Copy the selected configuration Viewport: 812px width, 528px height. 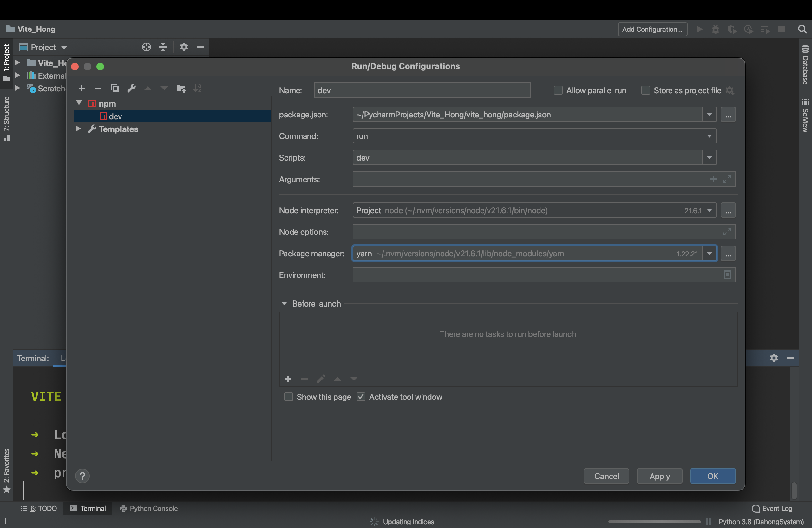coord(115,89)
